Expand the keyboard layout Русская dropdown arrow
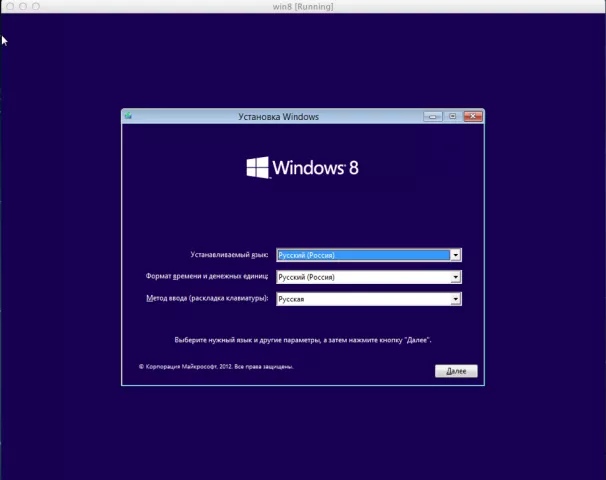This screenshot has height=480, width=606. click(x=456, y=299)
